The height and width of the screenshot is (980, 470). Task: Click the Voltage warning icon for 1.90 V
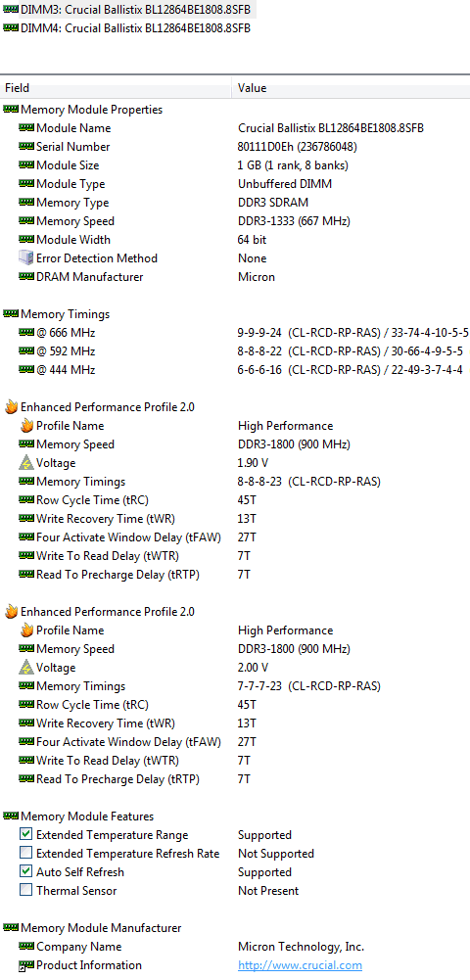(x=25, y=462)
